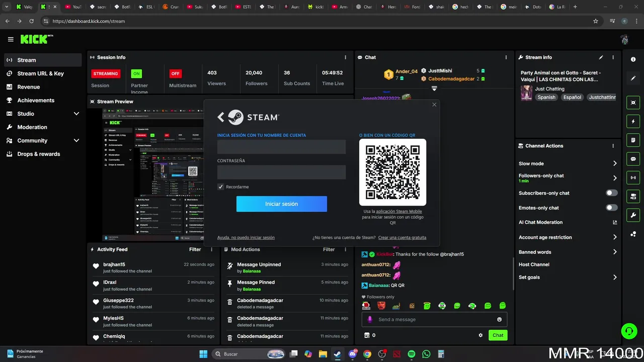644x362 pixels.
Task: Select the Spanish stream tag
Action: point(546,97)
